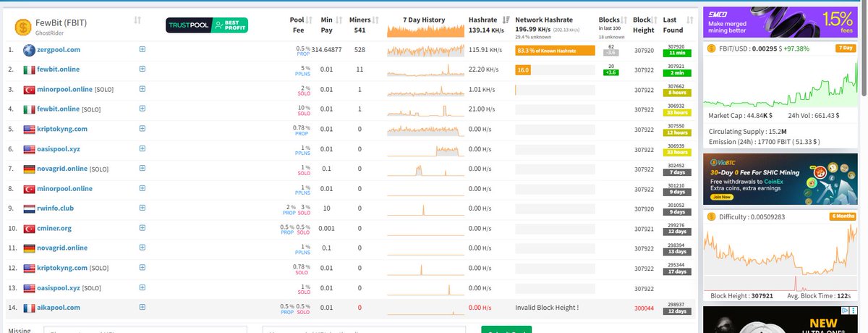The height and width of the screenshot is (333, 868).
Task: Click zergpool.com 7 day history sparkline
Action: (x=424, y=50)
